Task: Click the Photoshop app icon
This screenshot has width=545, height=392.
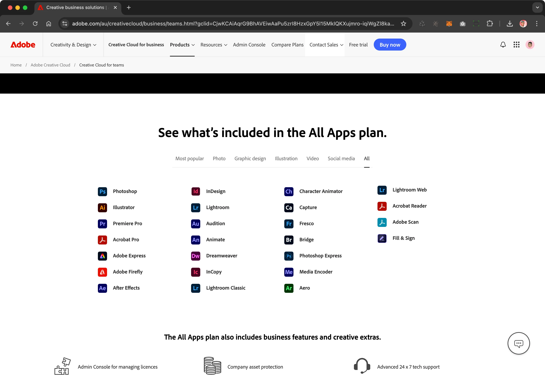Action: pyautogui.click(x=102, y=191)
